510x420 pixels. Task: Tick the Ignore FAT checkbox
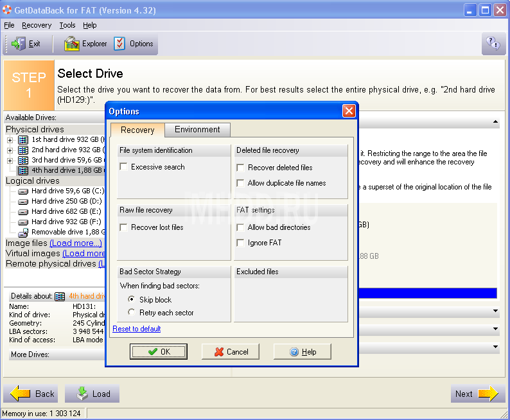tap(240, 243)
